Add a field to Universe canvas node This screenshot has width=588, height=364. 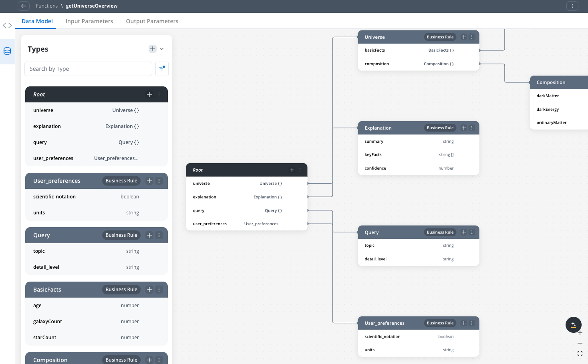pos(464,37)
